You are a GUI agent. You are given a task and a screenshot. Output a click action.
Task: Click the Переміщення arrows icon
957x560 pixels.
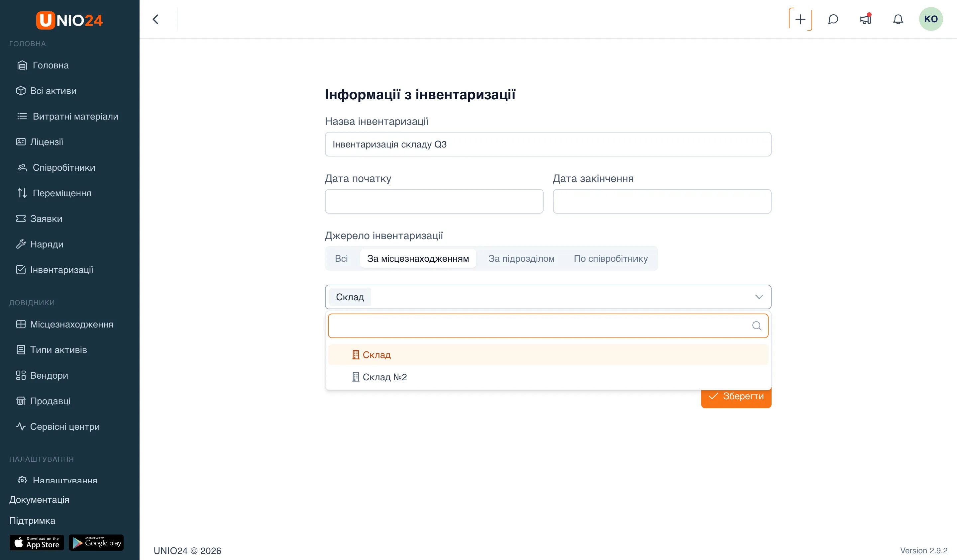22,193
